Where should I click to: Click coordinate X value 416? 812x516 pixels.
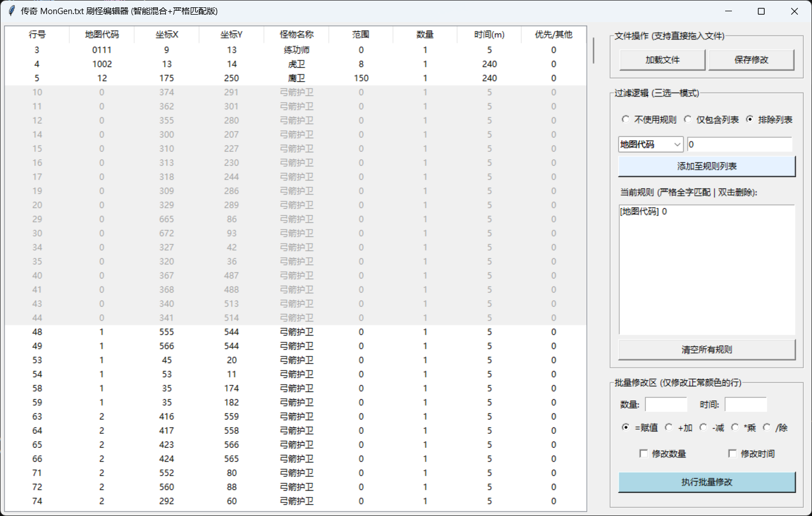166,417
